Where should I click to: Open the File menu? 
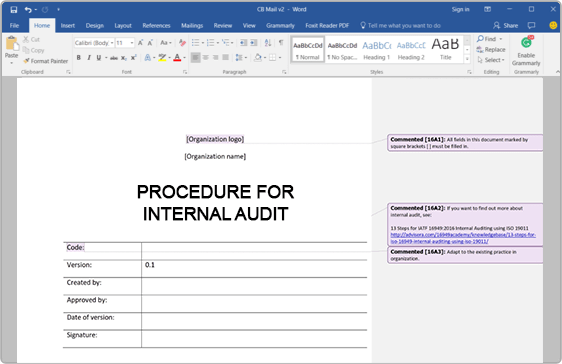[x=14, y=25]
